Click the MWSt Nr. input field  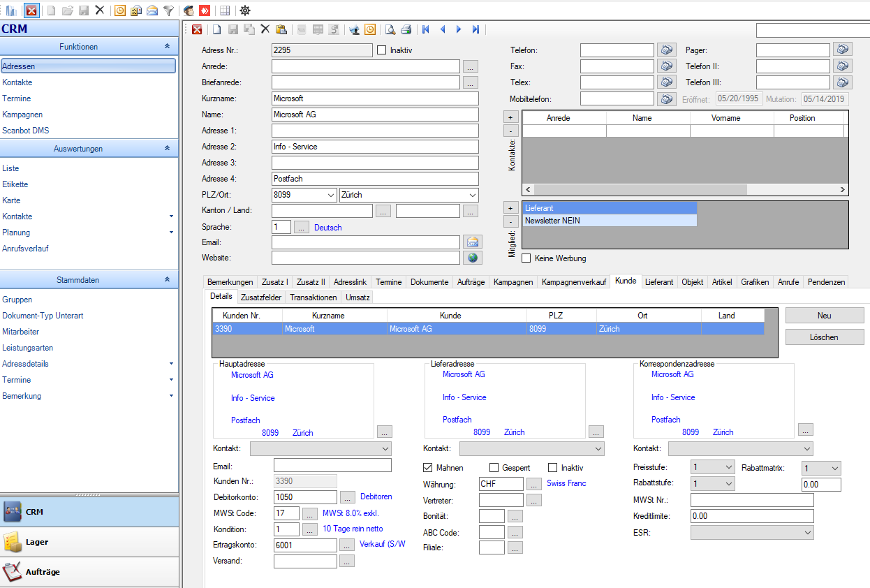pos(752,500)
